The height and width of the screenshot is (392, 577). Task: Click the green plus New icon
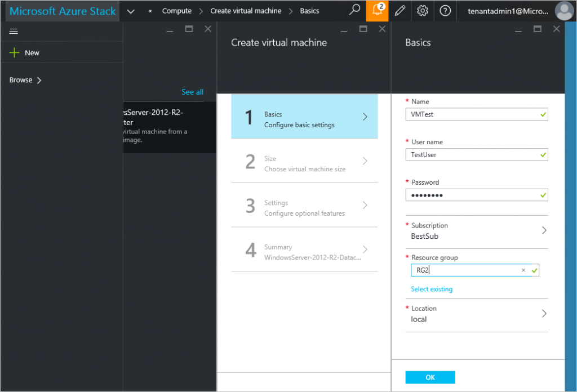[x=14, y=52]
